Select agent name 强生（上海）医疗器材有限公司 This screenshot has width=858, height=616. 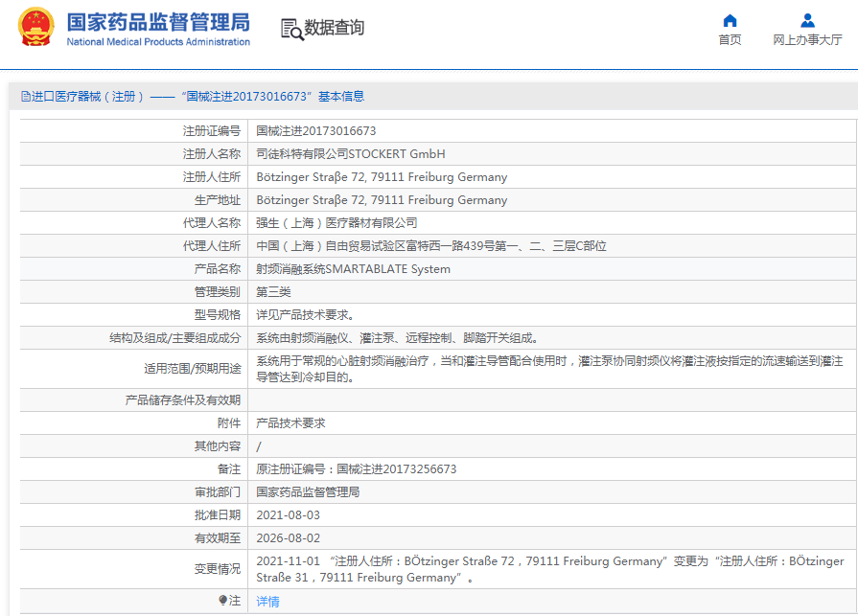point(336,223)
